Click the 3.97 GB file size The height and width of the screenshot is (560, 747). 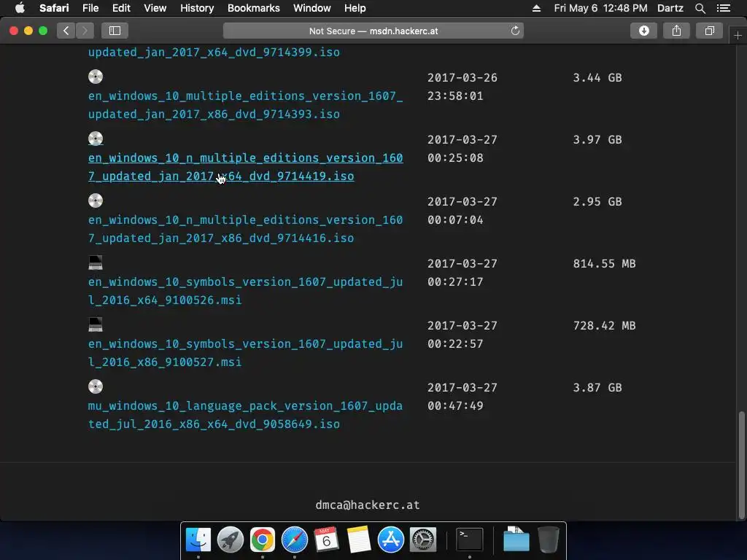(x=597, y=139)
